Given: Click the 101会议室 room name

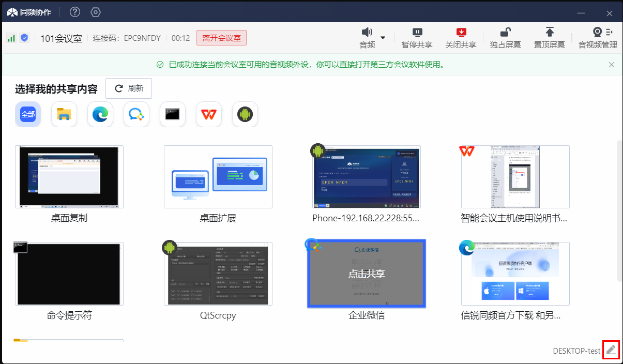Looking at the screenshot, I should (x=61, y=38).
